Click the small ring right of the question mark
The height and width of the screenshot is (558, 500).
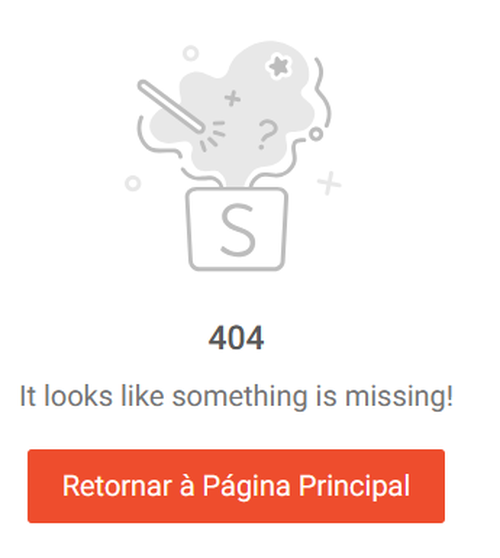point(316,134)
